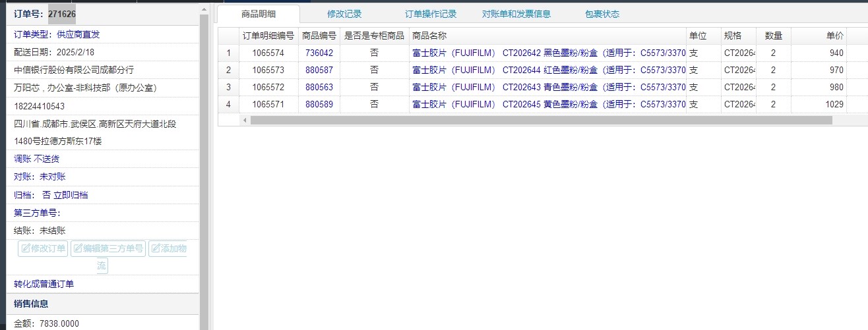The height and width of the screenshot is (330, 868).
Task: Click the horizontal scrollbar under the product table
Action: coord(541,120)
